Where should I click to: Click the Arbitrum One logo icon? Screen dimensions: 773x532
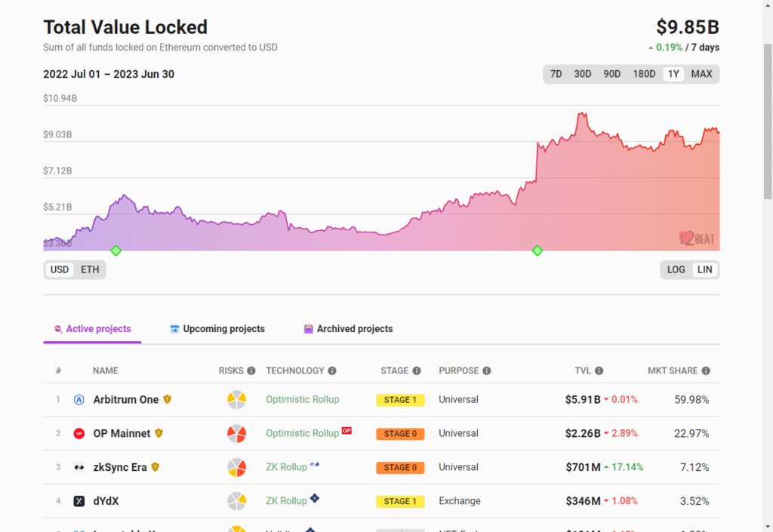tap(79, 399)
